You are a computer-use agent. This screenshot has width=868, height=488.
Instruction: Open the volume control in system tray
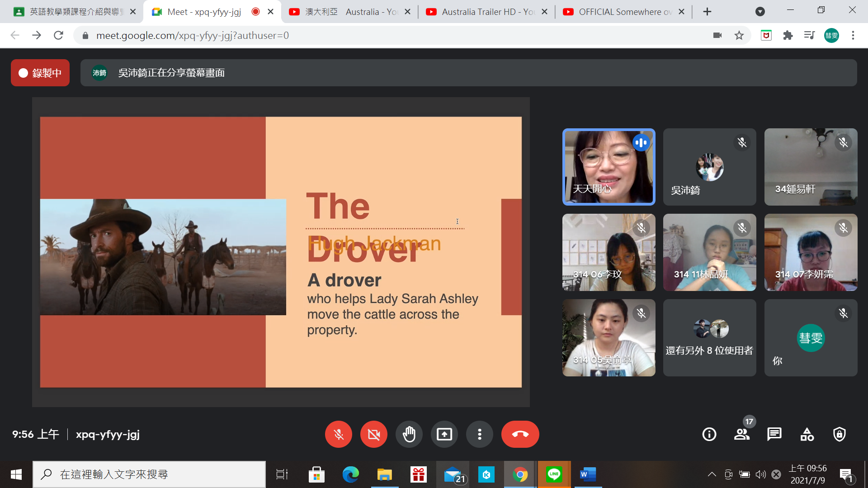pos(761,474)
